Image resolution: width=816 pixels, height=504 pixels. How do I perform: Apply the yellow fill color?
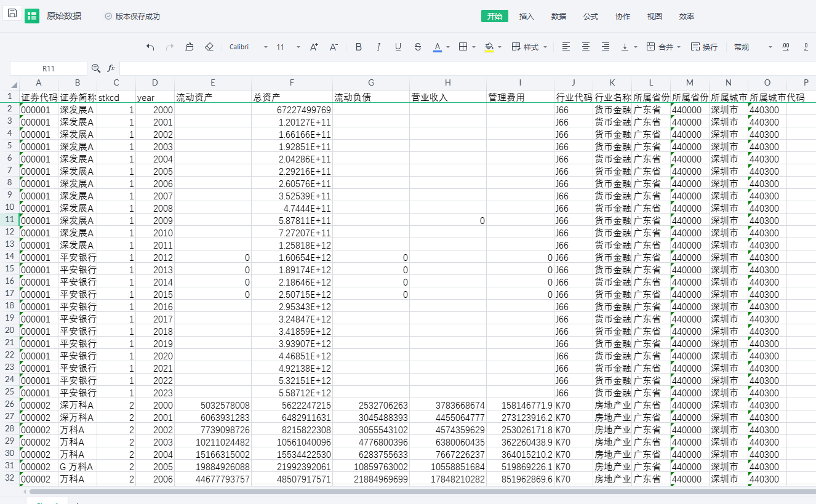pos(489,47)
